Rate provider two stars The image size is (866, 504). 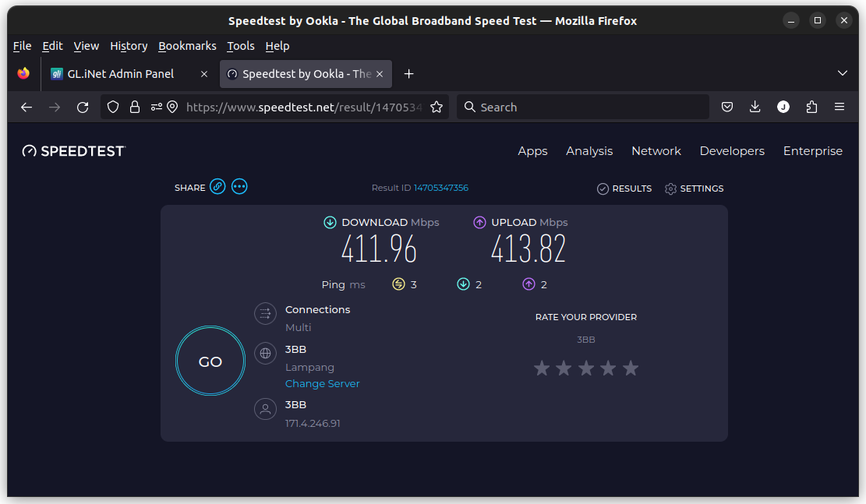pos(564,368)
